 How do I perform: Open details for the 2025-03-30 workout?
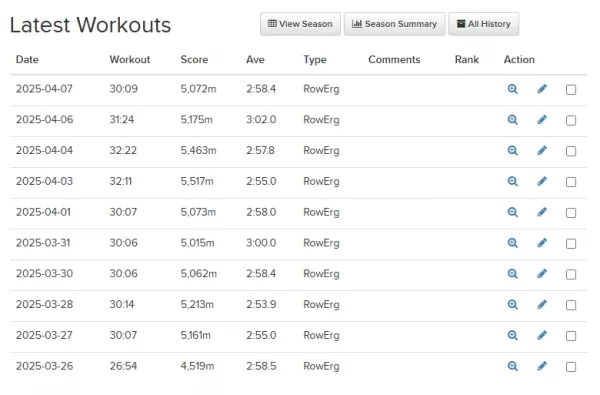point(512,274)
